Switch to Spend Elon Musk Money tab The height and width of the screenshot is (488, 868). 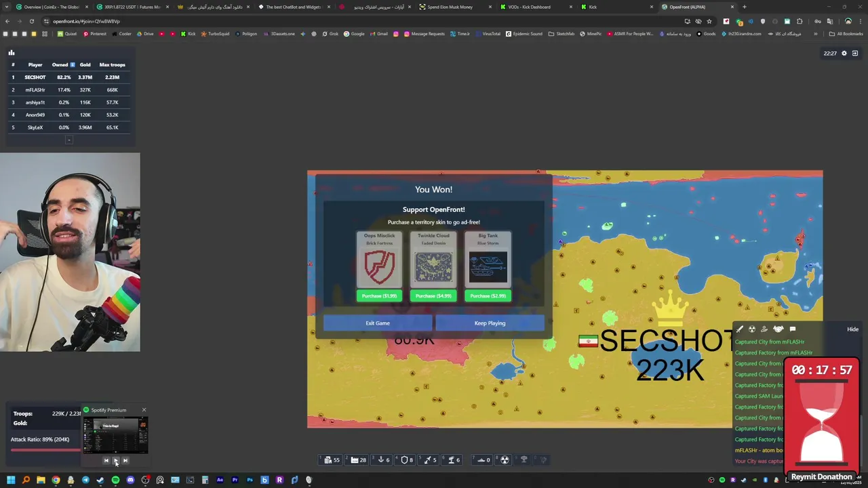click(x=454, y=7)
